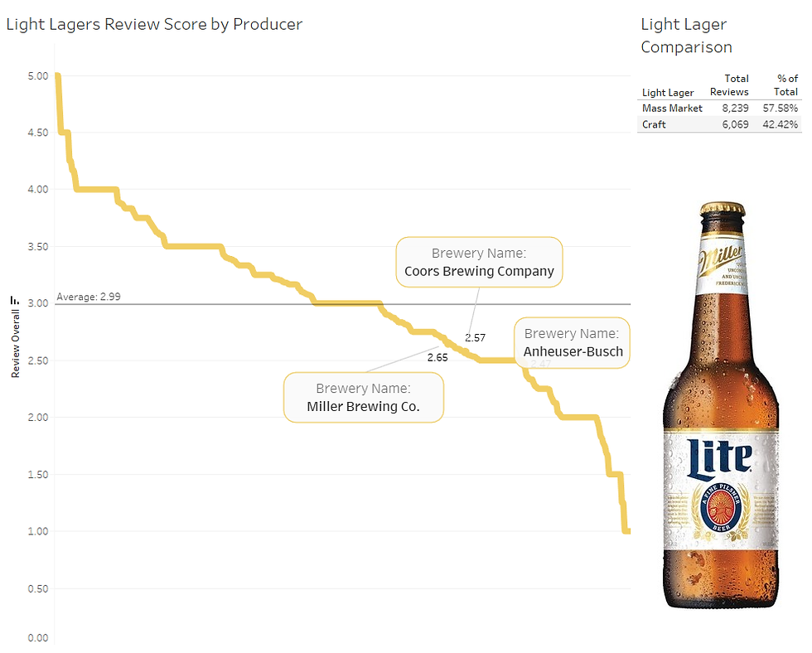
Task: Click the Average: 2.99 reference line label
Action: [89, 297]
